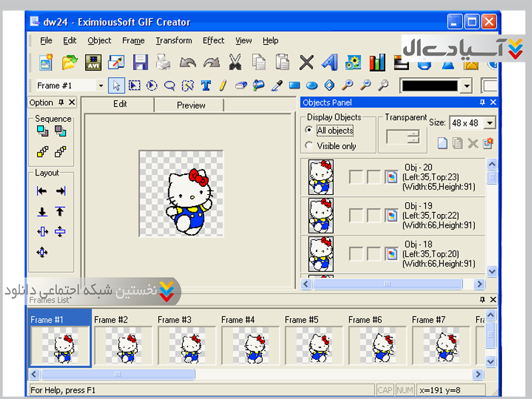This screenshot has width=532, height=399.
Task: Open the Transform menu
Action: (x=174, y=41)
